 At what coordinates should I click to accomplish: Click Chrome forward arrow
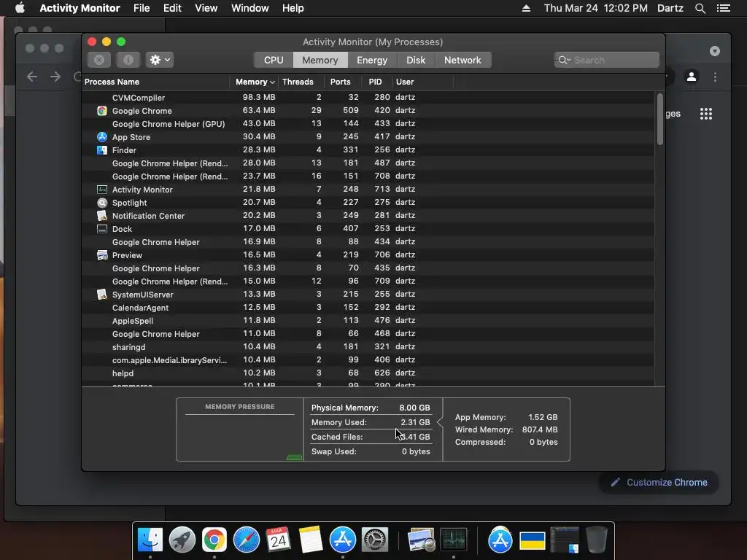55,76
